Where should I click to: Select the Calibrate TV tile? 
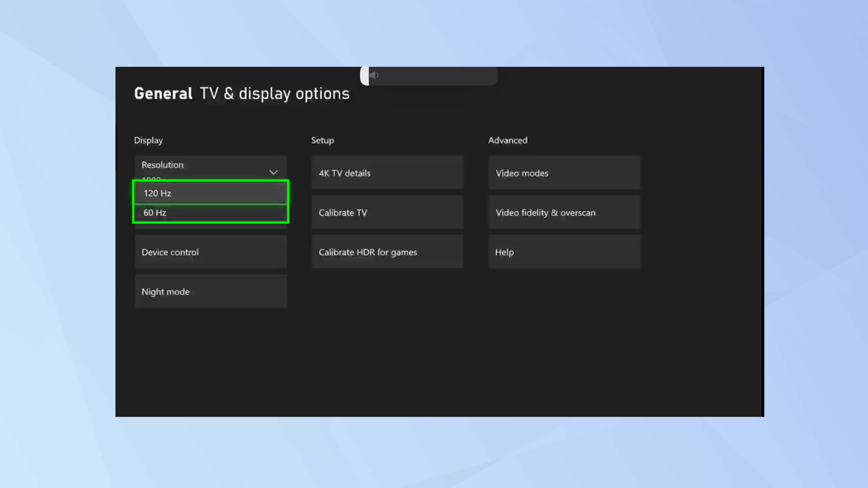coord(387,213)
